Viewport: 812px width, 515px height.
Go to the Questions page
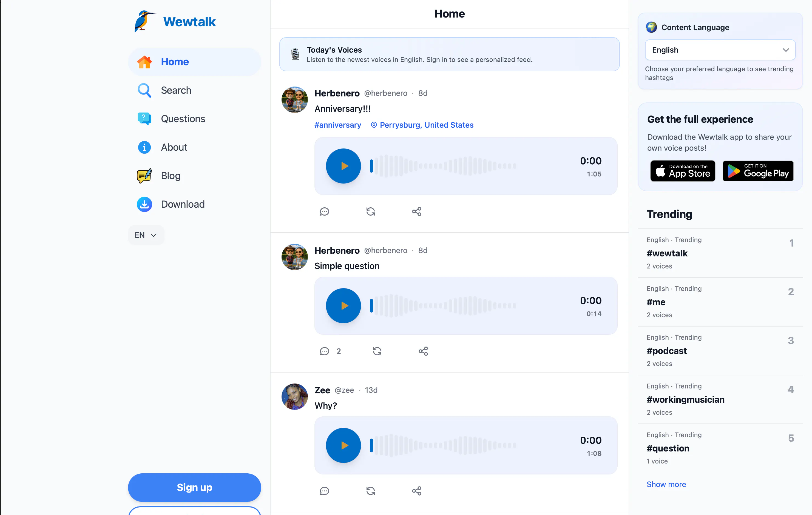tap(195, 119)
